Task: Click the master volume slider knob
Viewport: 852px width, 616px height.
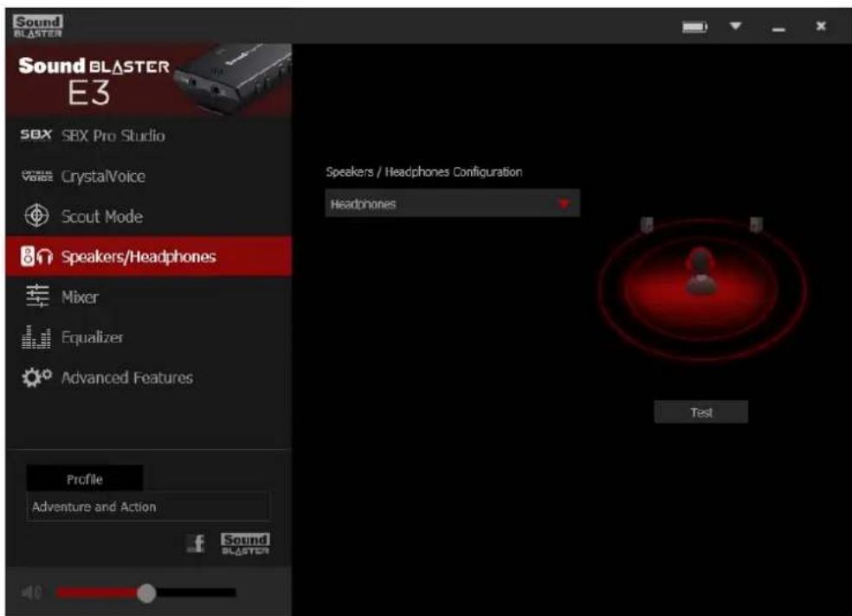Action: (x=146, y=593)
